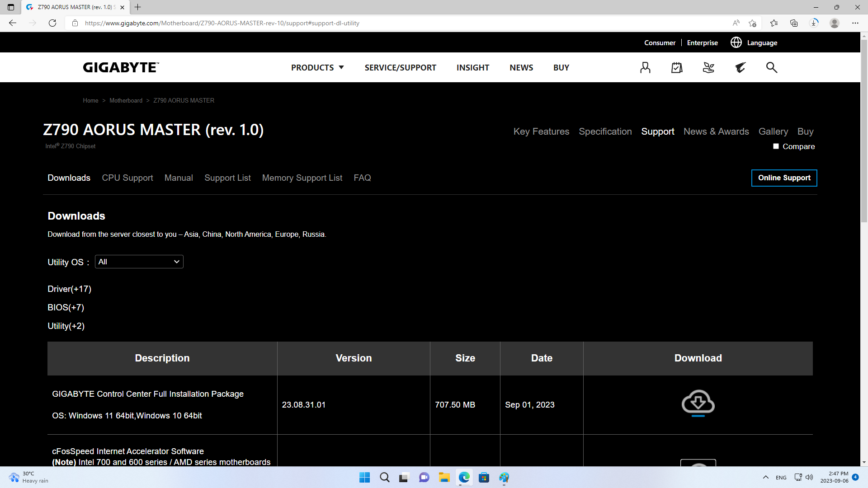Expand the Driver(+17) section
868x488 pixels.
click(x=70, y=289)
